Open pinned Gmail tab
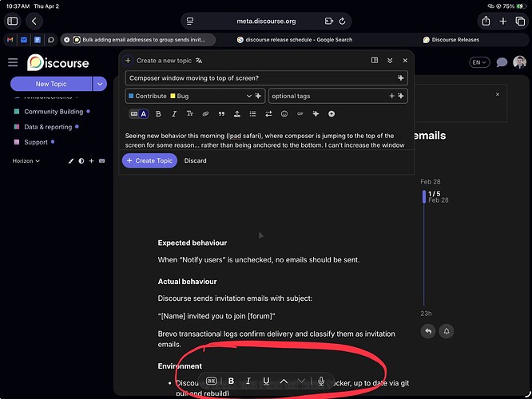Image resolution: width=532 pixels, height=399 pixels. [x=10, y=40]
